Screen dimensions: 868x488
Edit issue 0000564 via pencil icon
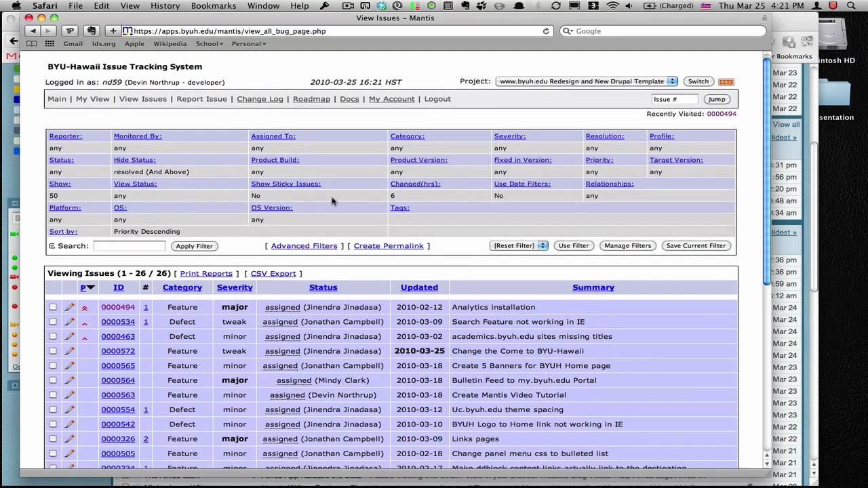pos(69,380)
